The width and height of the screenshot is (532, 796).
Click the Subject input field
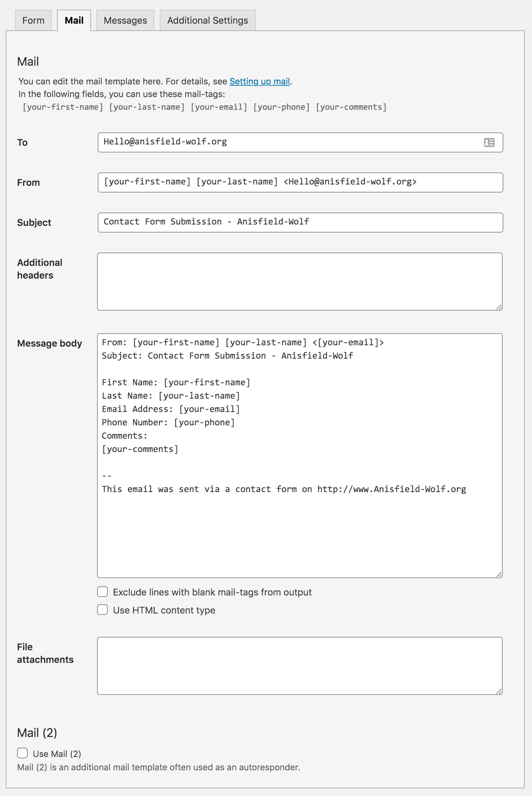(300, 223)
